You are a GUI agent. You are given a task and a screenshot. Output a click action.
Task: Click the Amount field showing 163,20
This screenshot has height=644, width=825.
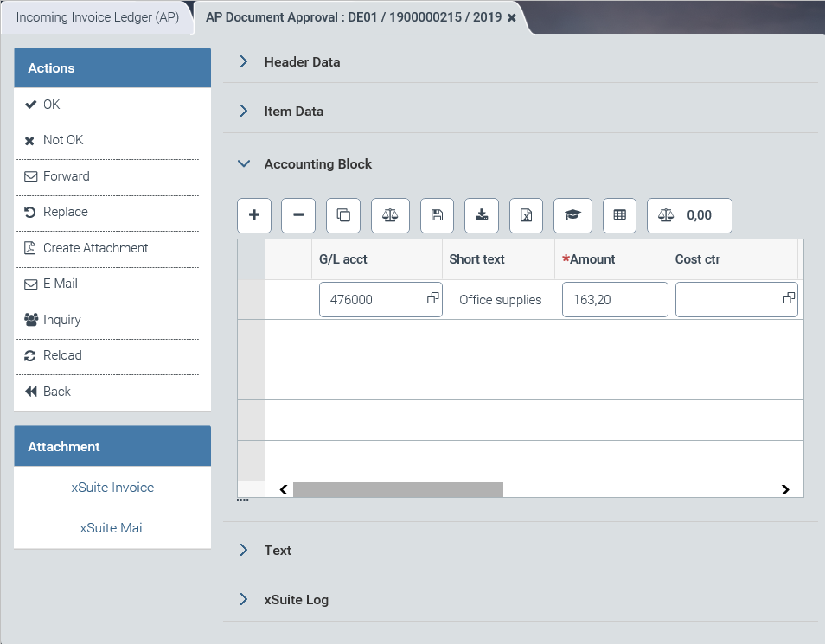(614, 300)
